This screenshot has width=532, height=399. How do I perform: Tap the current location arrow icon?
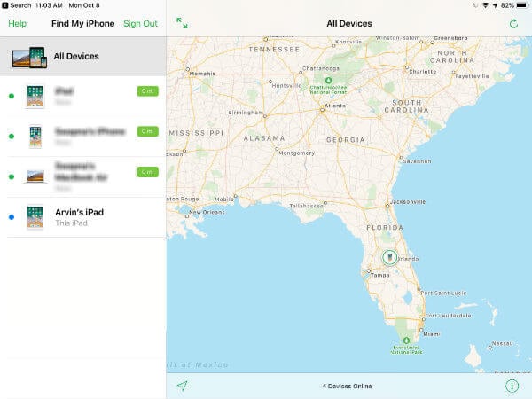point(182,386)
